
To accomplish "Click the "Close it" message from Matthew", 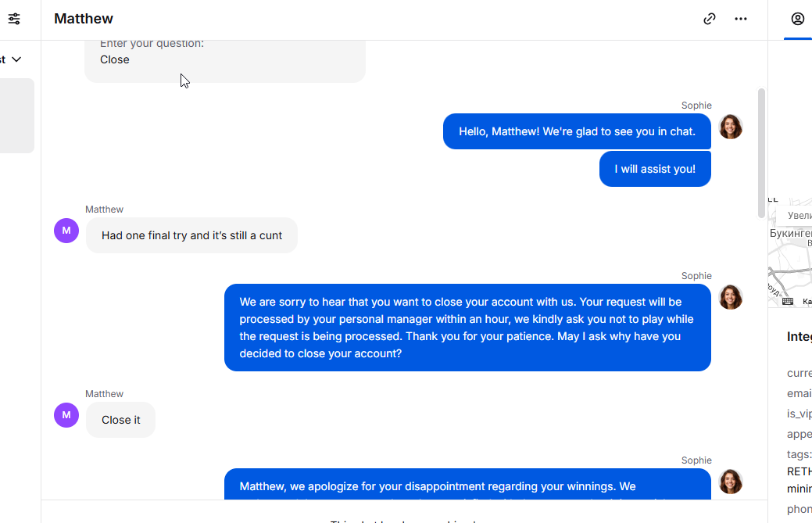I will click(x=121, y=420).
